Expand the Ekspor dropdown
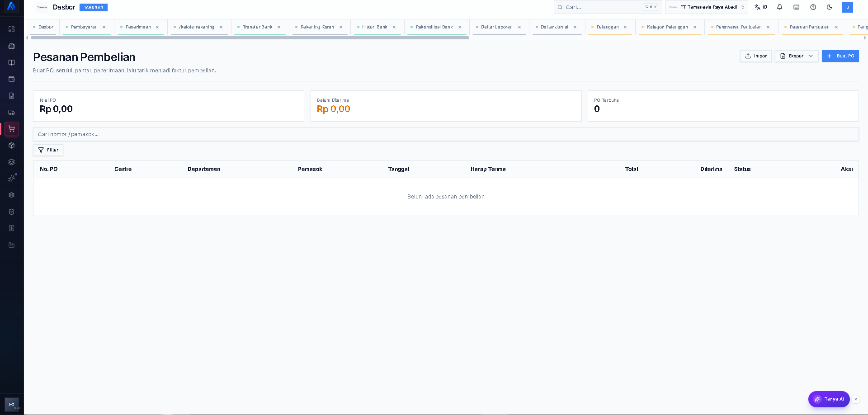 (797, 56)
